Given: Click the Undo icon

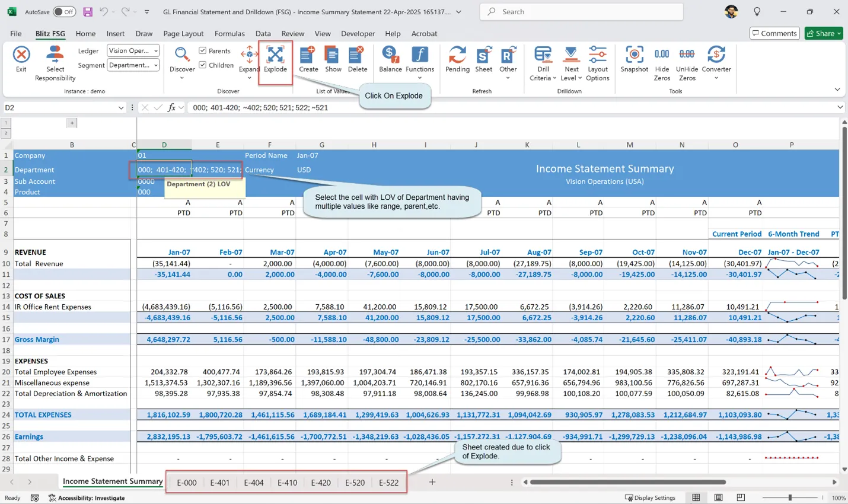Looking at the screenshot, I should 104,12.
